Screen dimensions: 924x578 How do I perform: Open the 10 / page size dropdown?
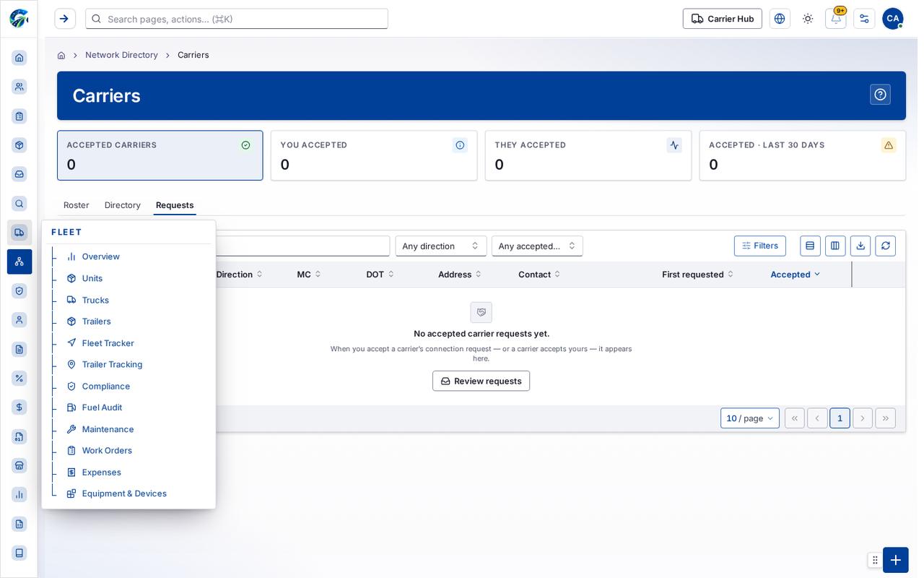point(750,418)
